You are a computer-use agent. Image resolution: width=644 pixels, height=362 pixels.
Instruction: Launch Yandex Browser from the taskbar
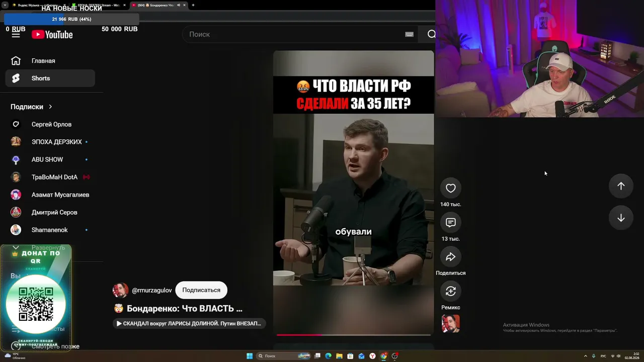pyautogui.click(x=372, y=356)
